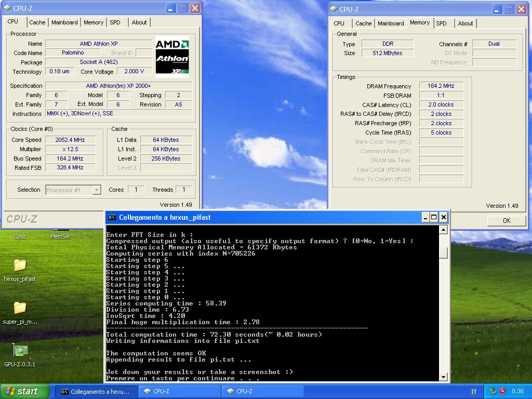Click console scrollbar down arrow
532x399 pixels.
[444, 377]
